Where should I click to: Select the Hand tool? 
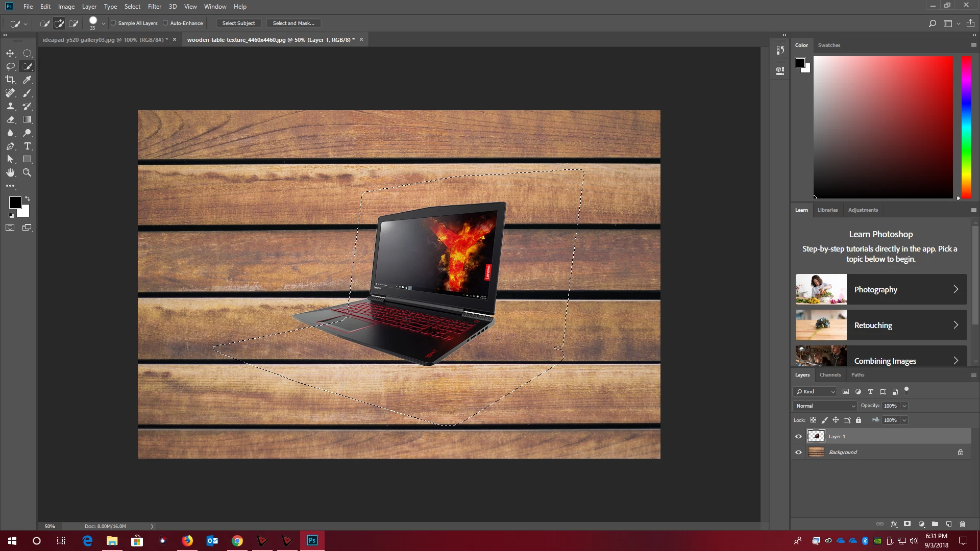point(10,172)
